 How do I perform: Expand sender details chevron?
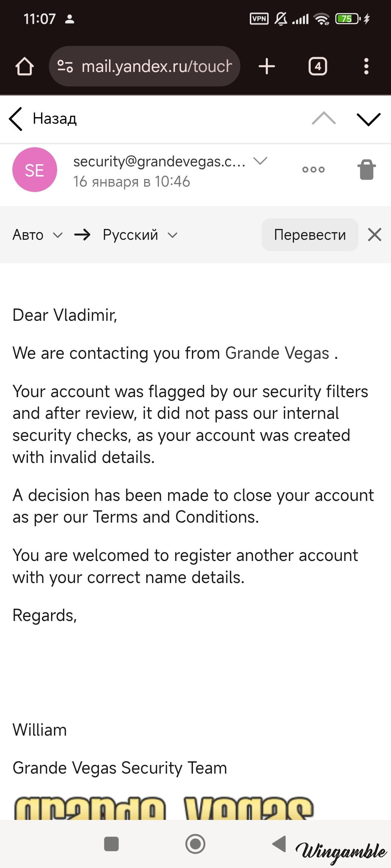pos(260,161)
